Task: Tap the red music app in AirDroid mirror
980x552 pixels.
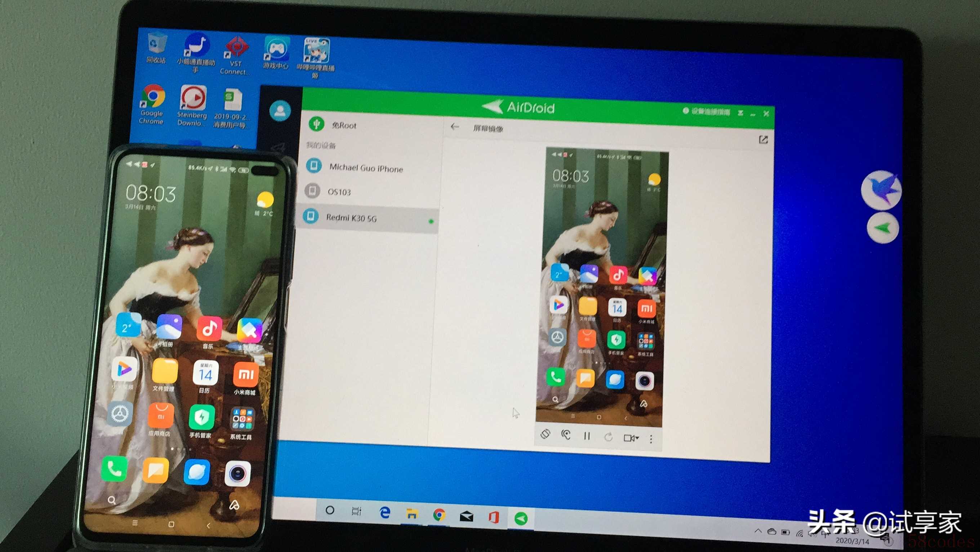Action: point(618,274)
